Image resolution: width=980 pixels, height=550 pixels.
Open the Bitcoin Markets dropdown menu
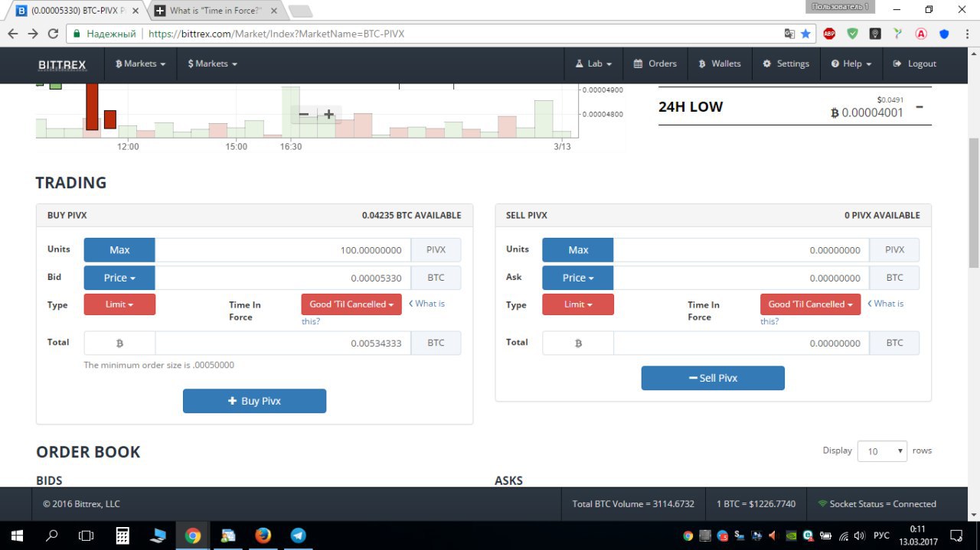[140, 64]
